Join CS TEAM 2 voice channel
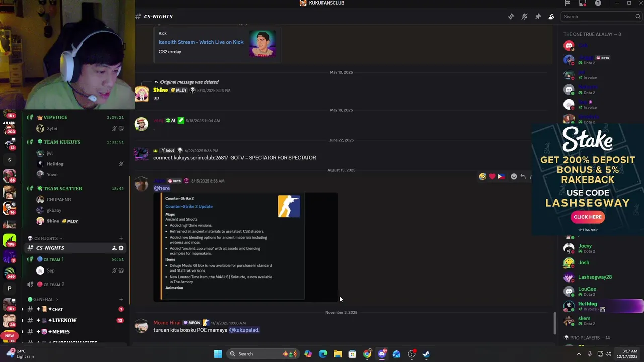The width and height of the screenshot is (644, 362). [75, 284]
